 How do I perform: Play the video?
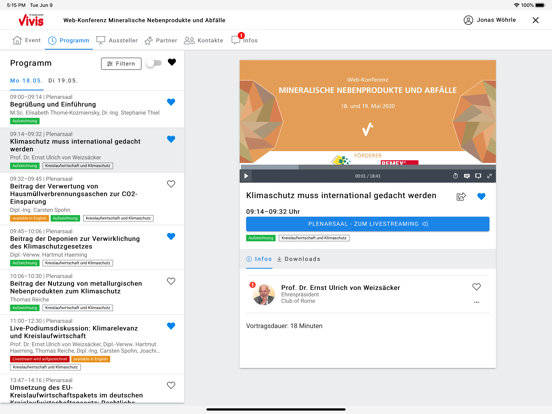click(246, 176)
